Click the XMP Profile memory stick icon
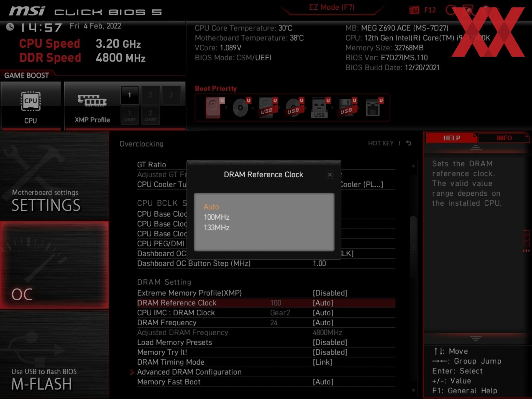 click(92, 101)
